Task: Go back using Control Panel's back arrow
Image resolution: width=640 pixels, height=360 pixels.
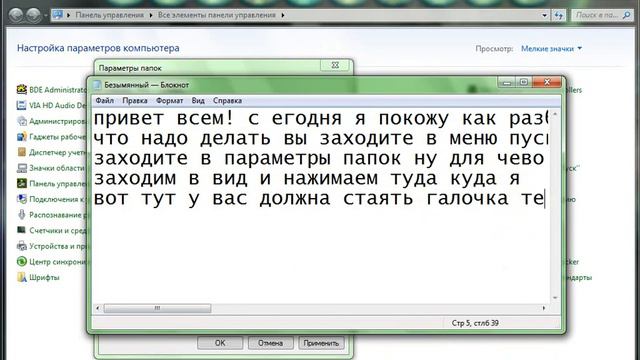Action: click(16, 16)
